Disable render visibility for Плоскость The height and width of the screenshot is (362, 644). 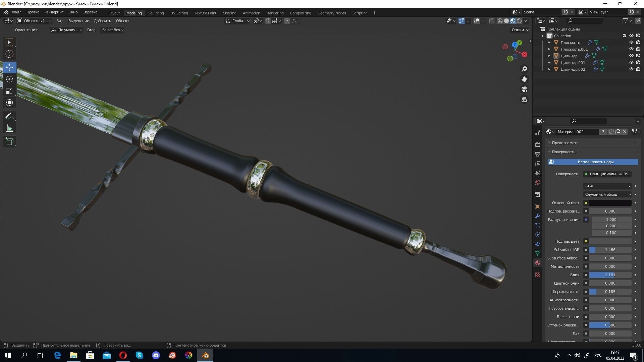tap(638, 42)
